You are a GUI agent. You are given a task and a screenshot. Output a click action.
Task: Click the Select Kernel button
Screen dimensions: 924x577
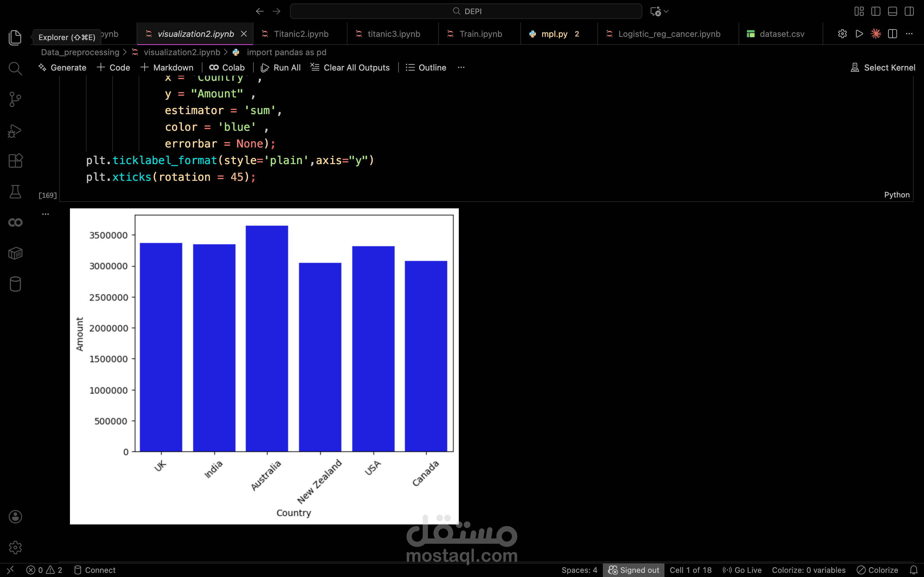coord(883,68)
